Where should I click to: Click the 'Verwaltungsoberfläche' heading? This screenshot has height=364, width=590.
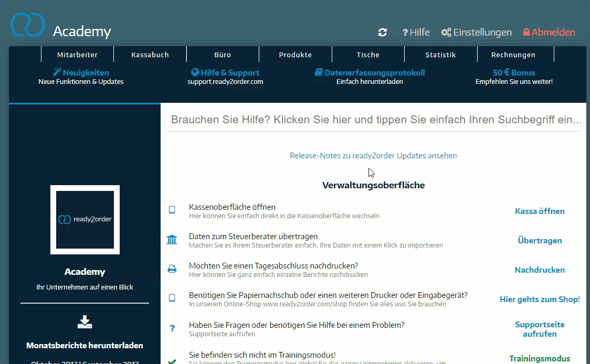[x=373, y=185]
